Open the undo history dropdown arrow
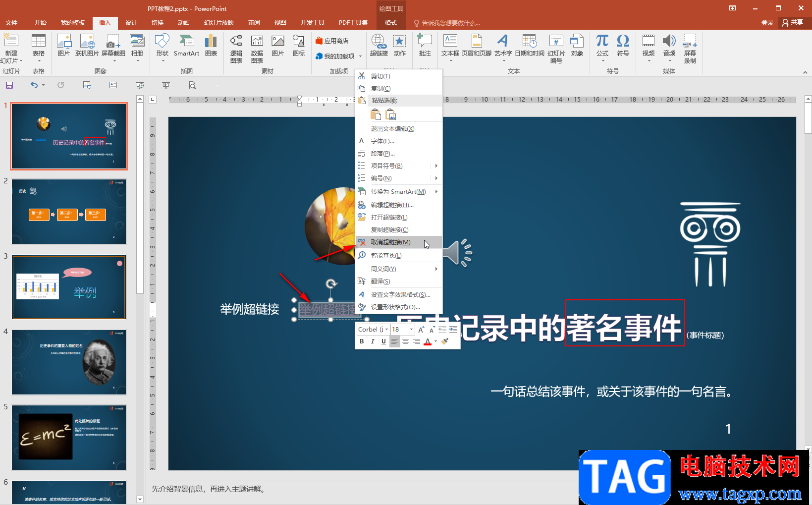812x505 pixels. (43, 85)
